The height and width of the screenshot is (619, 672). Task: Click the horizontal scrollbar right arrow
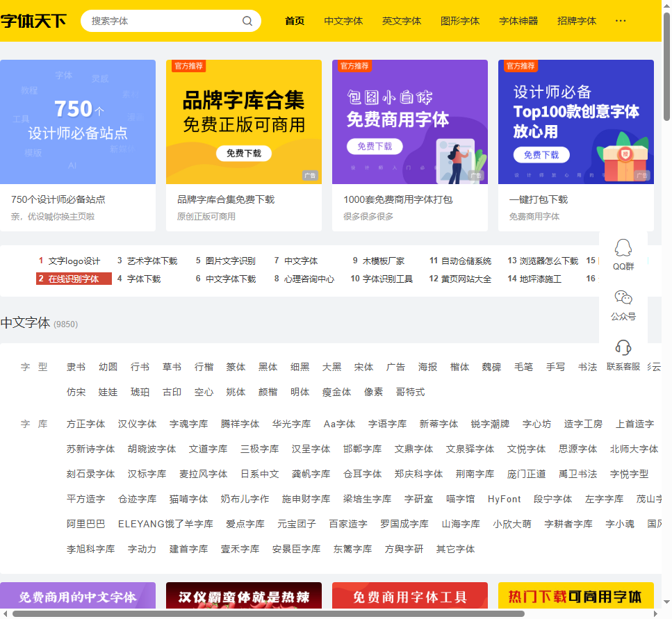(x=656, y=614)
